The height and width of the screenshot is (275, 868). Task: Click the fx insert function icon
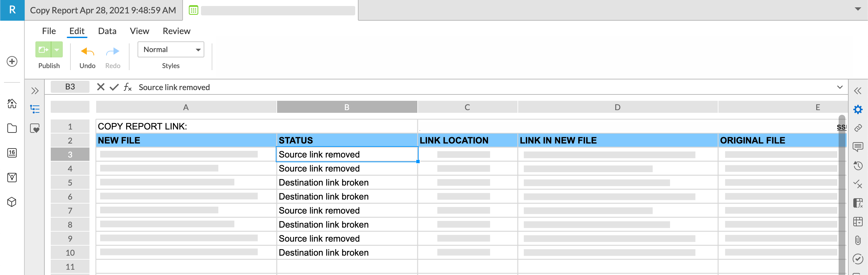pos(128,87)
